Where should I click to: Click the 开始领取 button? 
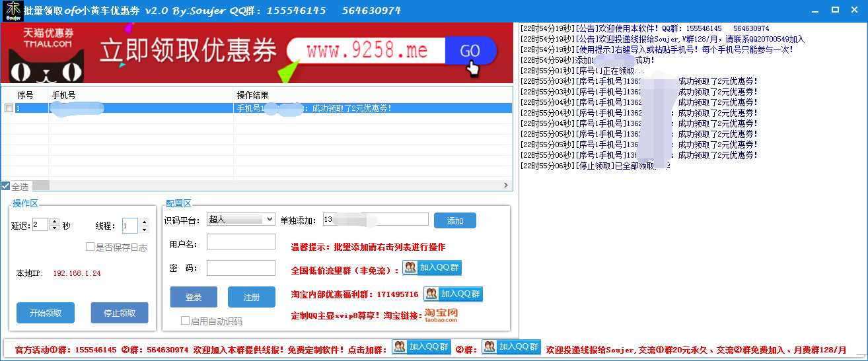click(x=46, y=313)
